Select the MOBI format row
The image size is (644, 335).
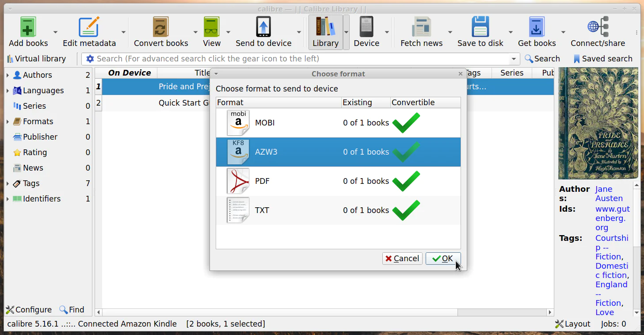338,123
